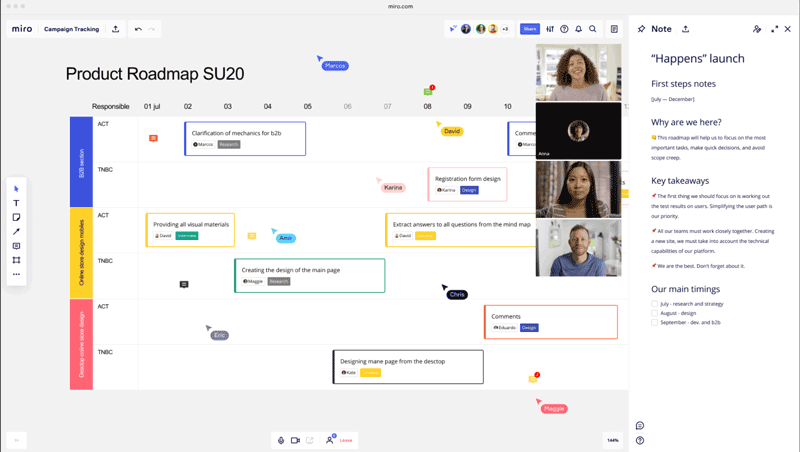The height and width of the screenshot is (452, 800).
Task: Click the undo arrow in top bar
Action: coord(138,29)
